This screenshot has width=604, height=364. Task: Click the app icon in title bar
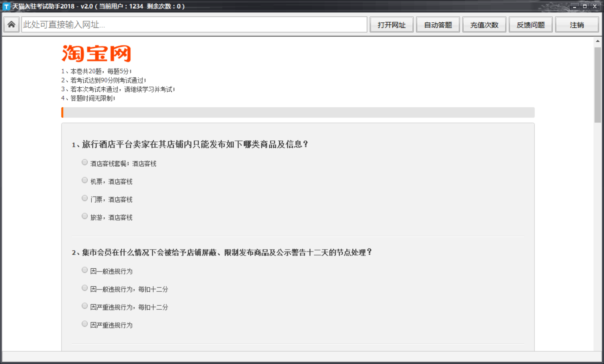[6, 6]
